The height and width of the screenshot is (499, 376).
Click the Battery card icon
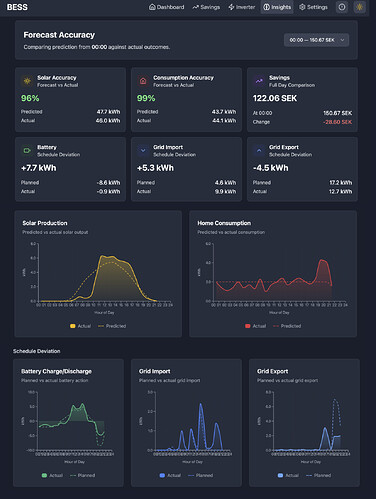[27, 150]
